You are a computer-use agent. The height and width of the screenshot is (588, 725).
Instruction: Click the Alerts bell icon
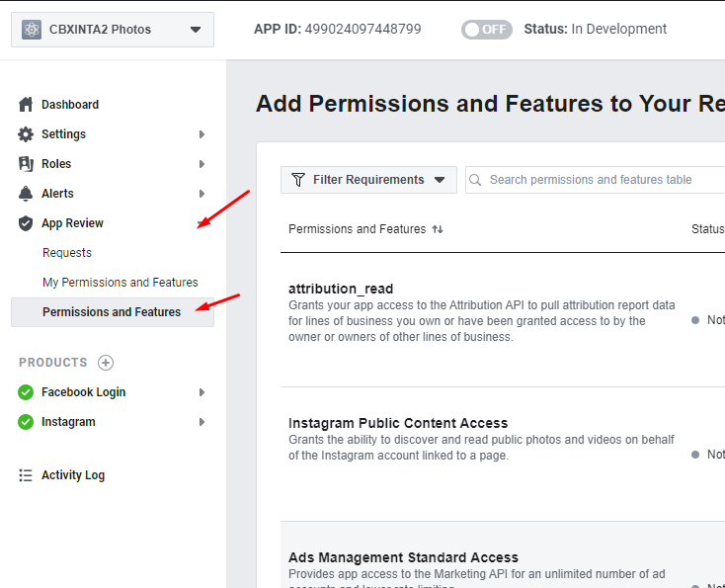pos(26,194)
